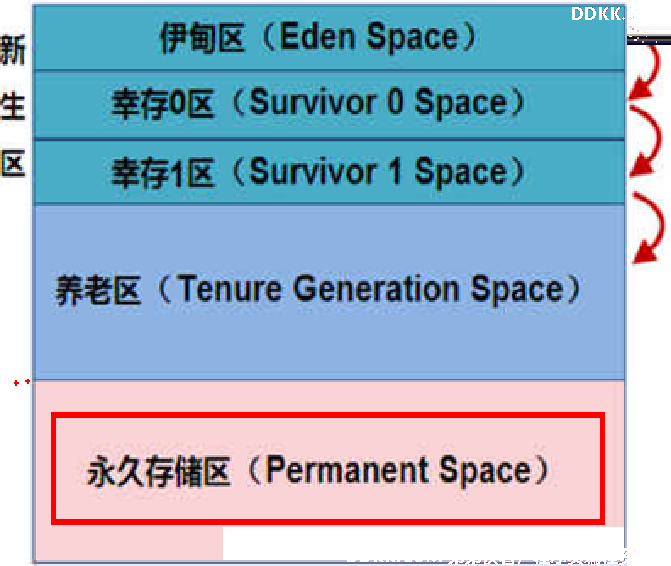671x566 pixels.
Task: Click the red-outlined Permanent Space box
Action: tap(328, 468)
